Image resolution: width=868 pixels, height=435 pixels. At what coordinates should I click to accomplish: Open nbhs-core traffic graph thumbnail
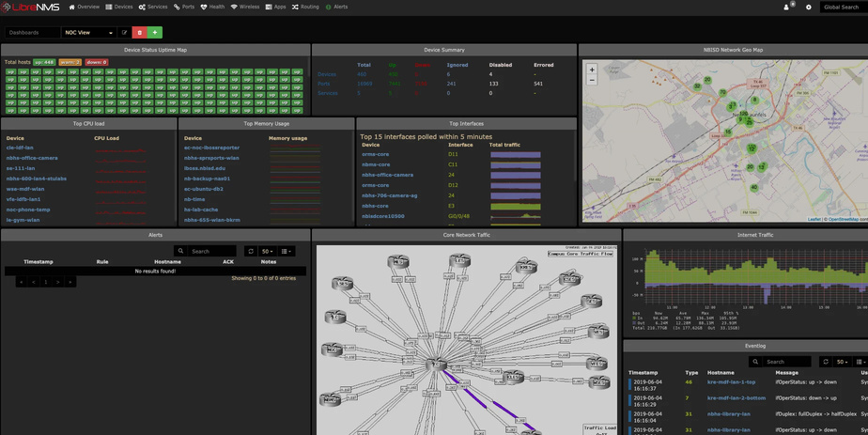pyautogui.click(x=516, y=206)
